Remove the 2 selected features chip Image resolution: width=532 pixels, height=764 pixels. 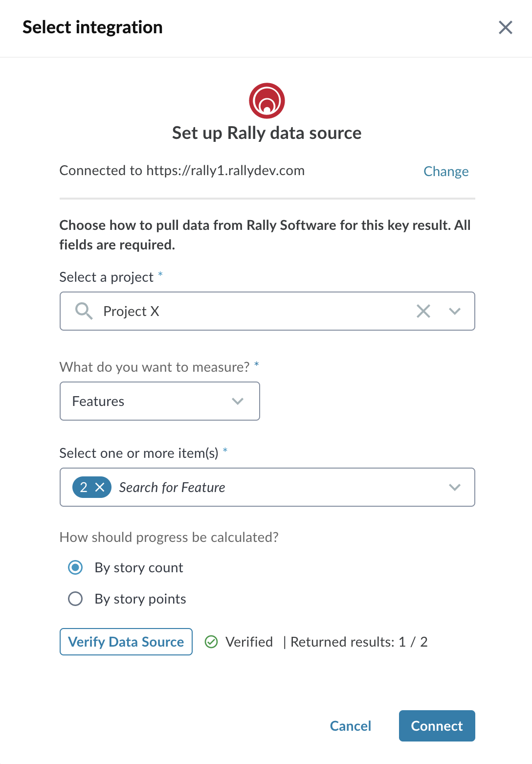tap(100, 487)
